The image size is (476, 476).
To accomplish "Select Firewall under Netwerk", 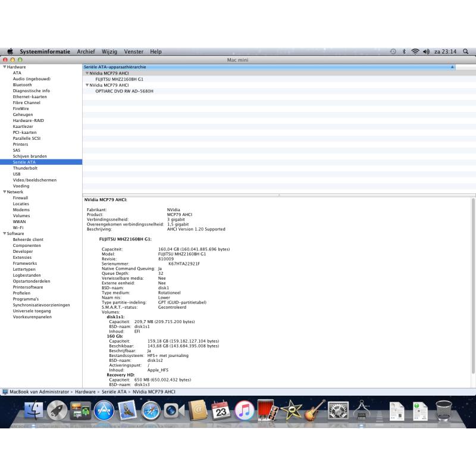I will [20, 198].
